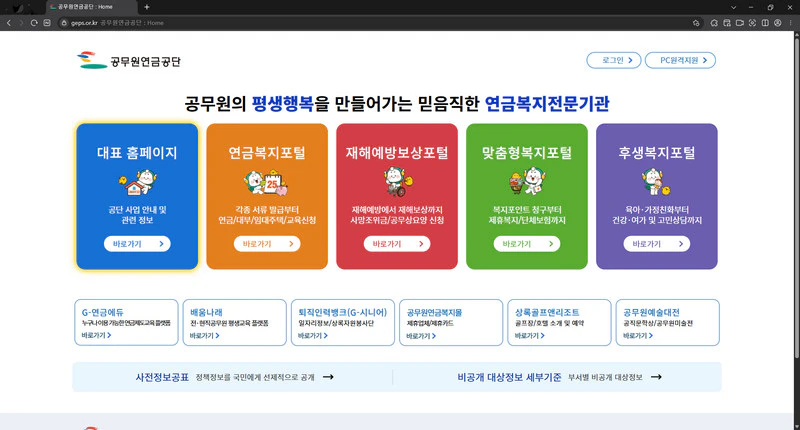Click the 연금복지포털 card title
800x430 pixels.
click(x=267, y=153)
